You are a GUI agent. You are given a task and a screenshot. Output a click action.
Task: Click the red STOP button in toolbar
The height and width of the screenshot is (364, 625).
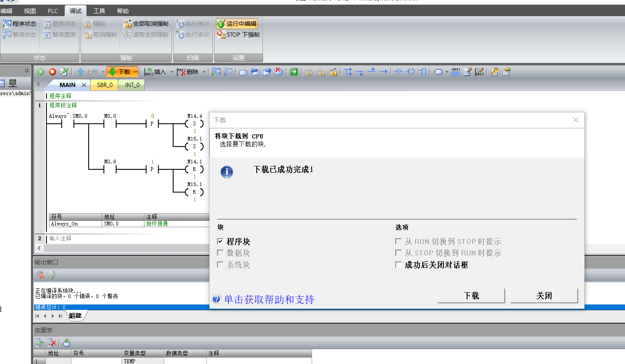coord(52,72)
